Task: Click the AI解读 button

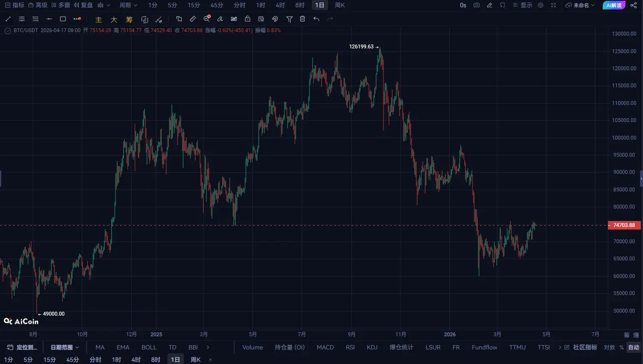Action: (x=614, y=5)
